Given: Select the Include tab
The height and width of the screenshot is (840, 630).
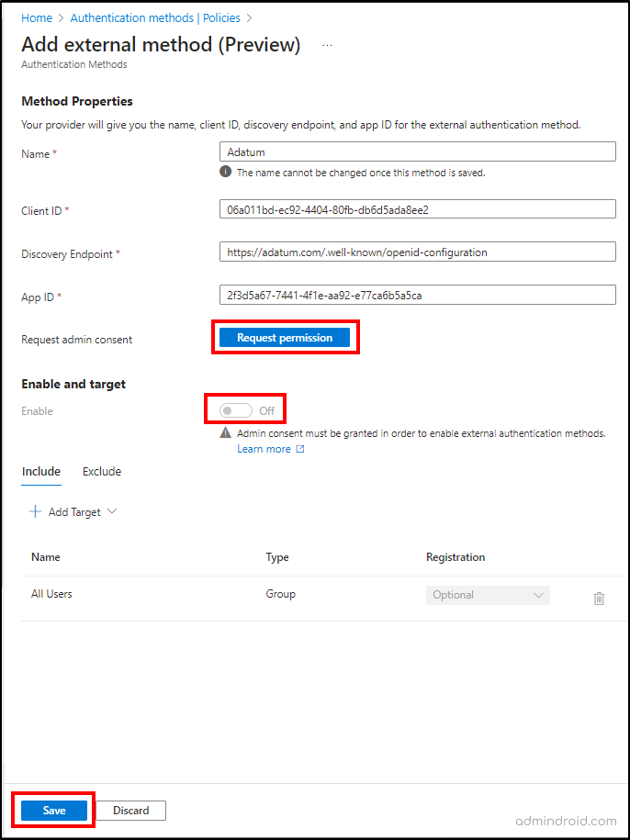Looking at the screenshot, I should 40,471.
